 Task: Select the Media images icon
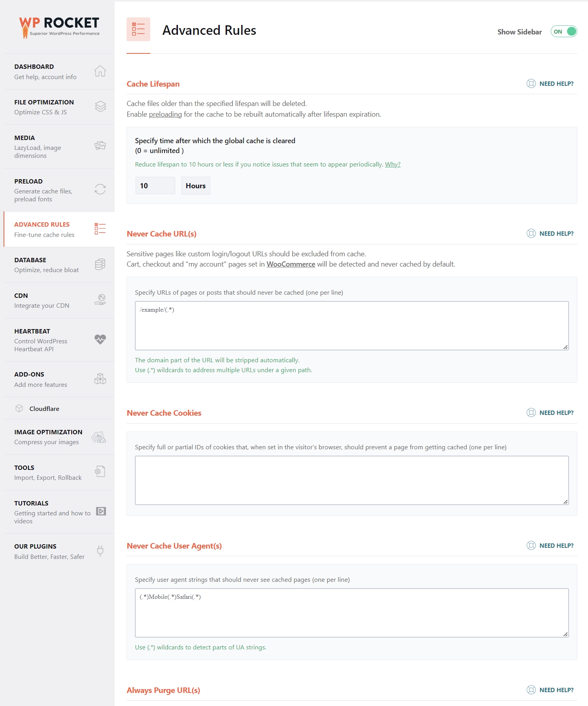tap(100, 146)
